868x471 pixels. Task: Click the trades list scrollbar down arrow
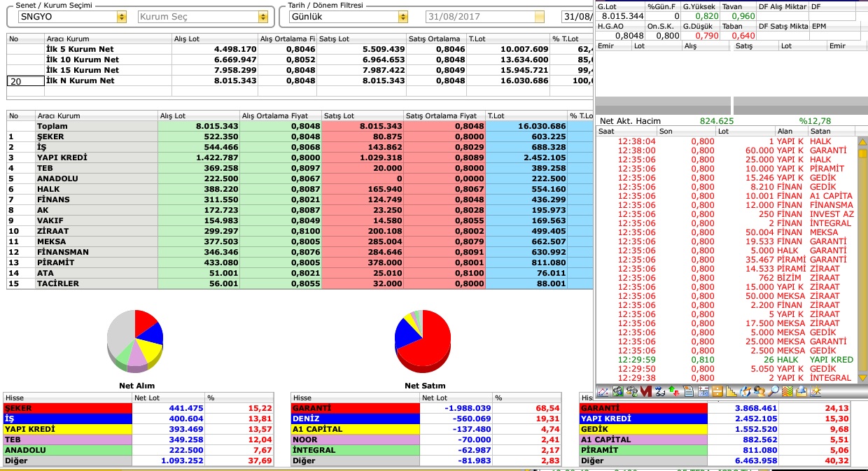click(x=862, y=377)
